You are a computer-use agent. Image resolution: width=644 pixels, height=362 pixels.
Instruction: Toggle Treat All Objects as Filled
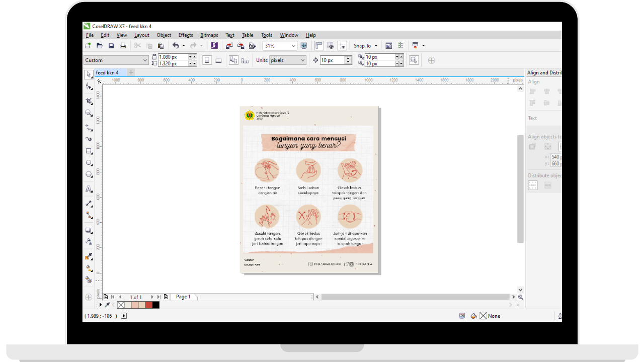(x=414, y=60)
